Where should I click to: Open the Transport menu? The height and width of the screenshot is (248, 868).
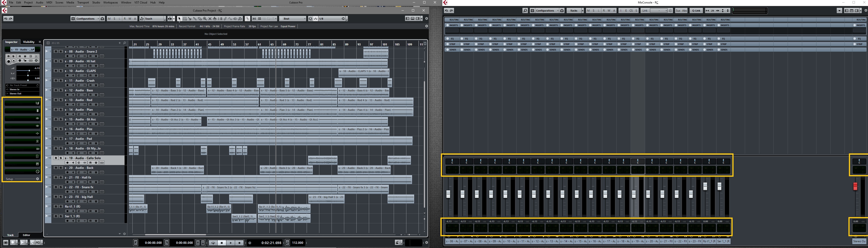click(x=83, y=2)
